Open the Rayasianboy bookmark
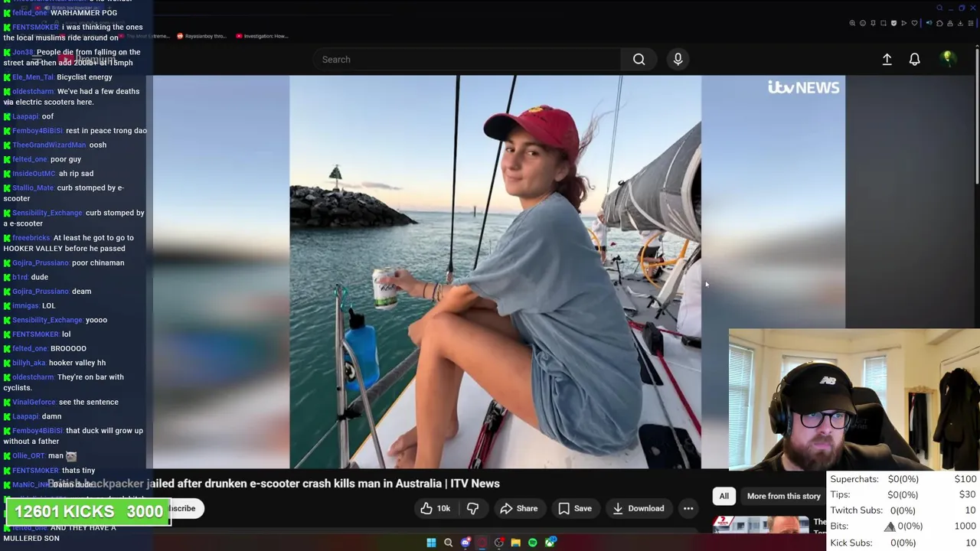Screen dimensions: 980x551 click(x=201, y=36)
